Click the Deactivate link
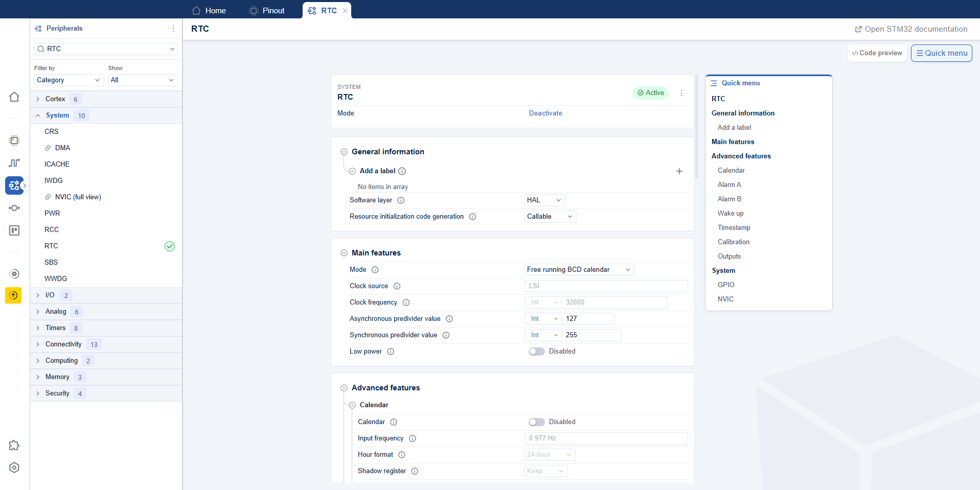This screenshot has width=980, height=490. point(545,113)
